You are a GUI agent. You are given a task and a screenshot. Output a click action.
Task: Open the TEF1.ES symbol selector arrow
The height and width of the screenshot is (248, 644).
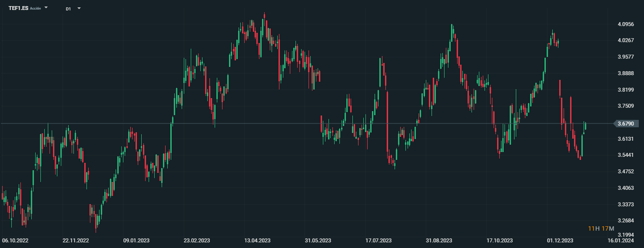click(46, 8)
